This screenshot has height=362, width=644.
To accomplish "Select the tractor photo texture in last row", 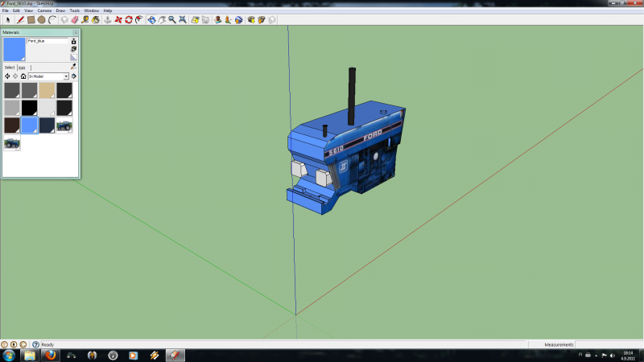I will tap(12, 143).
